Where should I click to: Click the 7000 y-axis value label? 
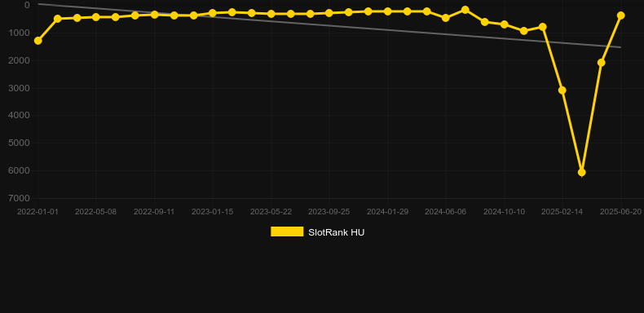[19, 198]
